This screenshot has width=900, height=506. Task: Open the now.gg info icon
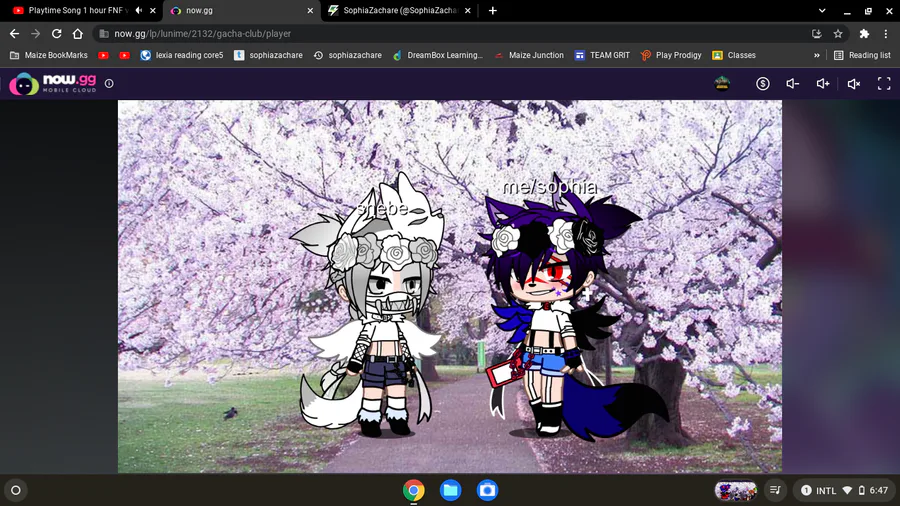(109, 84)
